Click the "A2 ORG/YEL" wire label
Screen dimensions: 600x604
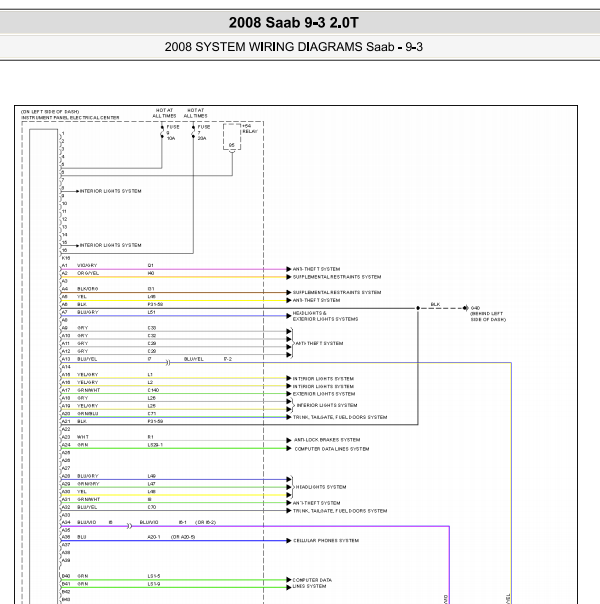tap(80, 273)
